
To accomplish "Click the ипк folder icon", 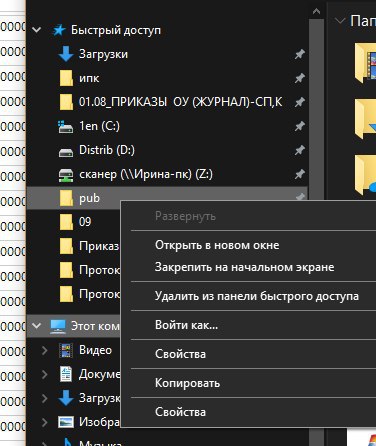I will point(66,78).
